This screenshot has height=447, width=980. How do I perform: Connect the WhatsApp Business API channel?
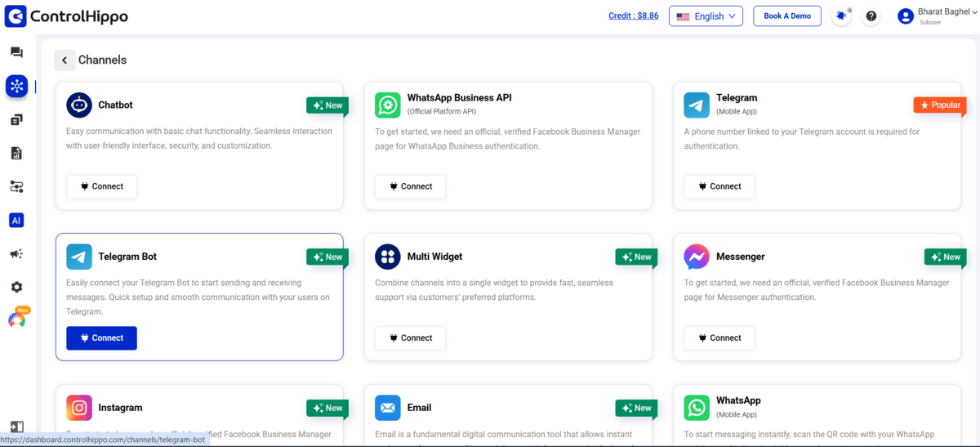(410, 186)
